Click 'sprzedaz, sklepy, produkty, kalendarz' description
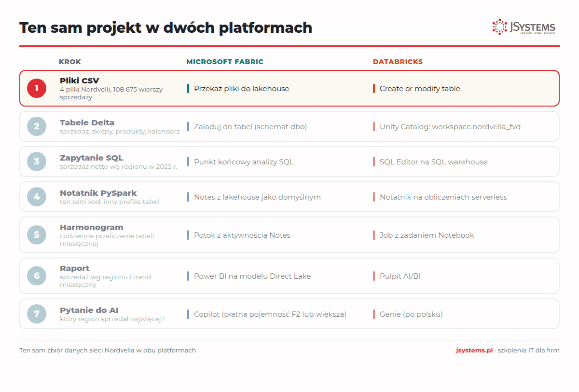The width and height of the screenshot is (579, 392). click(120, 131)
